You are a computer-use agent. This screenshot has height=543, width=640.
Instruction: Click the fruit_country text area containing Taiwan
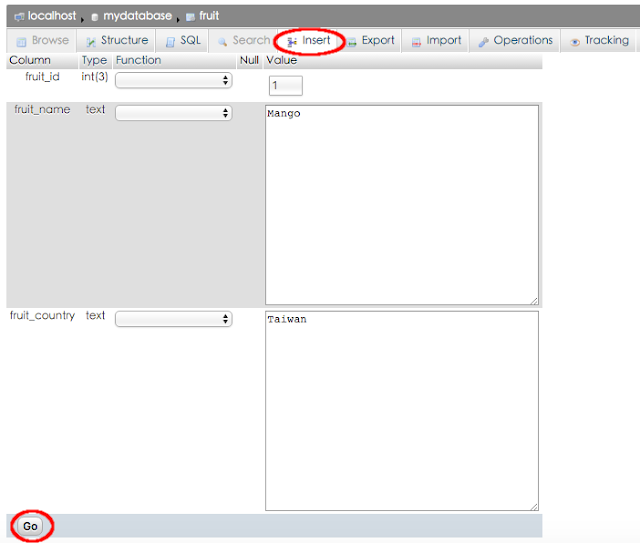tap(402, 411)
